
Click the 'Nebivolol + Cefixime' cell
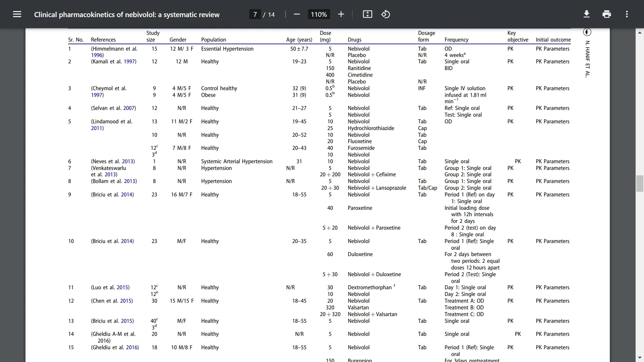(372, 175)
